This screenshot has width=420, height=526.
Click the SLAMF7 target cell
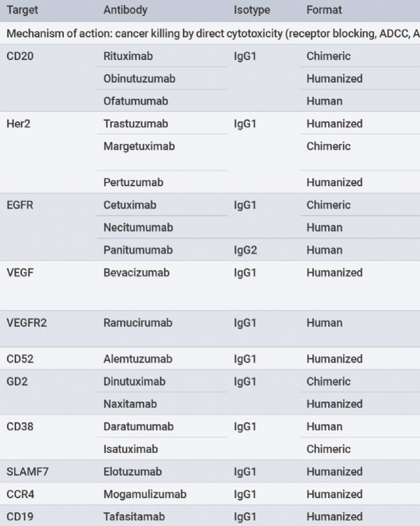[x=27, y=472]
